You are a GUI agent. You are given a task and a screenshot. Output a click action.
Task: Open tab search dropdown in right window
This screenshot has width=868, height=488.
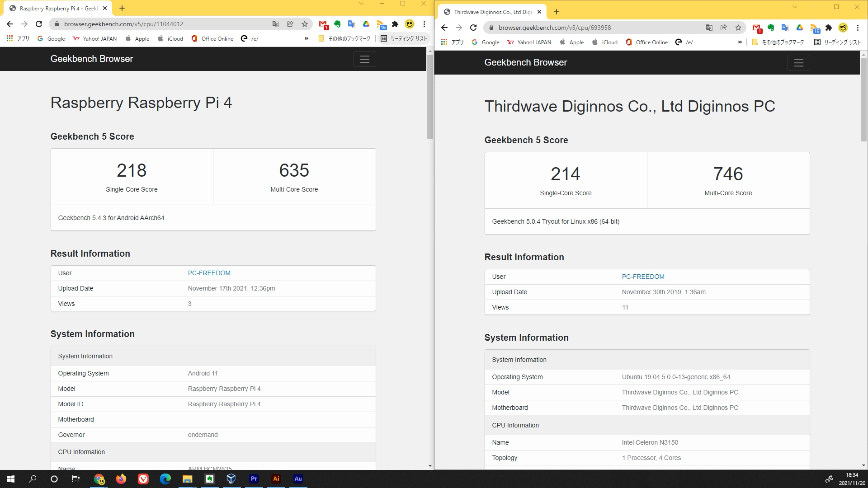click(794, 7)
